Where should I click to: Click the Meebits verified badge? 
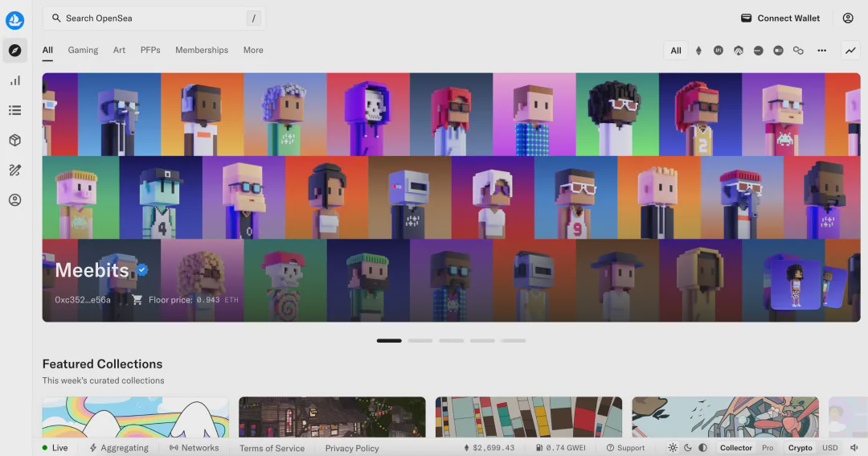coord(142,270)
